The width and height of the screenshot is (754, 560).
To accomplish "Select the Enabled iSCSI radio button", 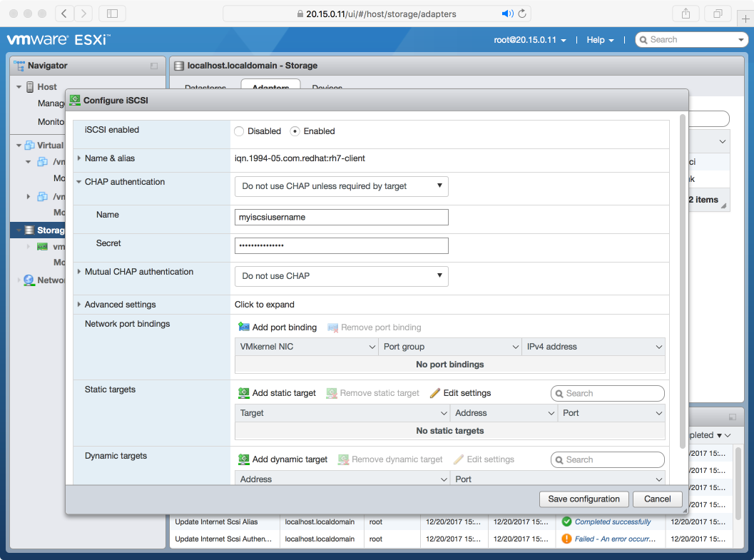I will (x=295, y=131).
